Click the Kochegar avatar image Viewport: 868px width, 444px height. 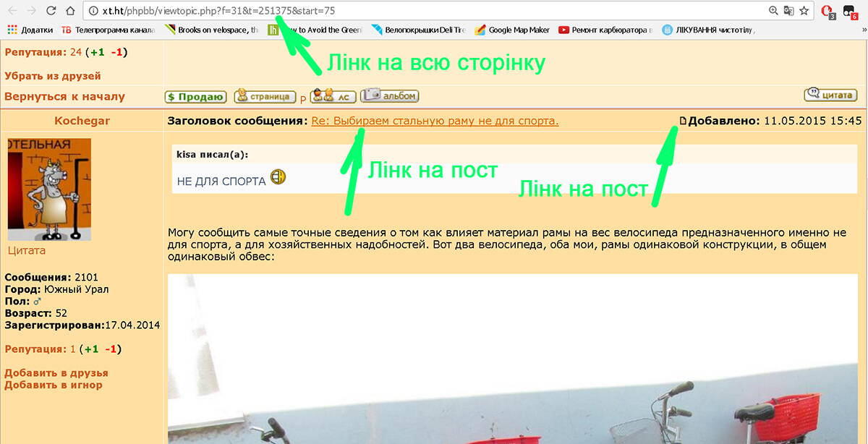(49, 189)
